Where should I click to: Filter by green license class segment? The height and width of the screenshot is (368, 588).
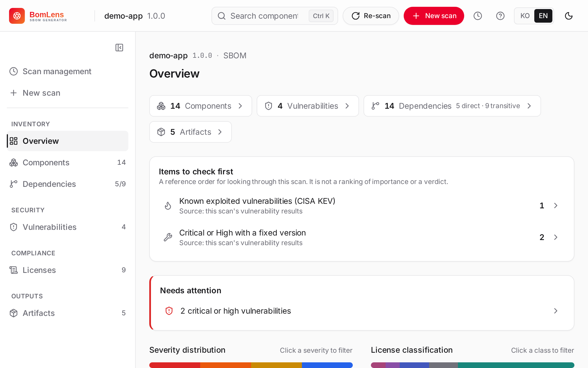(x=516, y=365)
